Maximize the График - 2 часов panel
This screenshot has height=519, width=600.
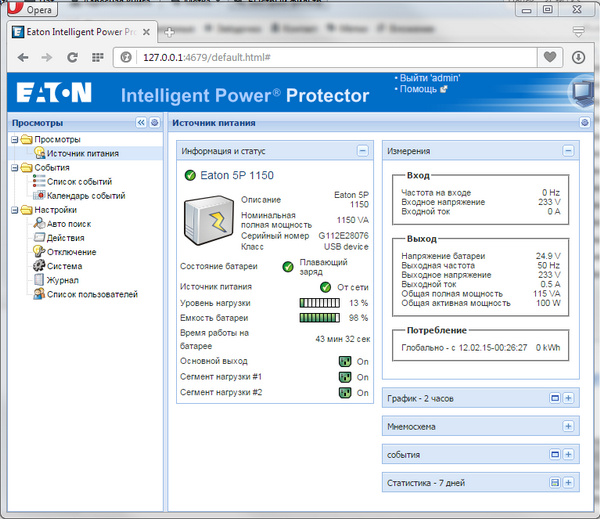[x=555, y=398]
